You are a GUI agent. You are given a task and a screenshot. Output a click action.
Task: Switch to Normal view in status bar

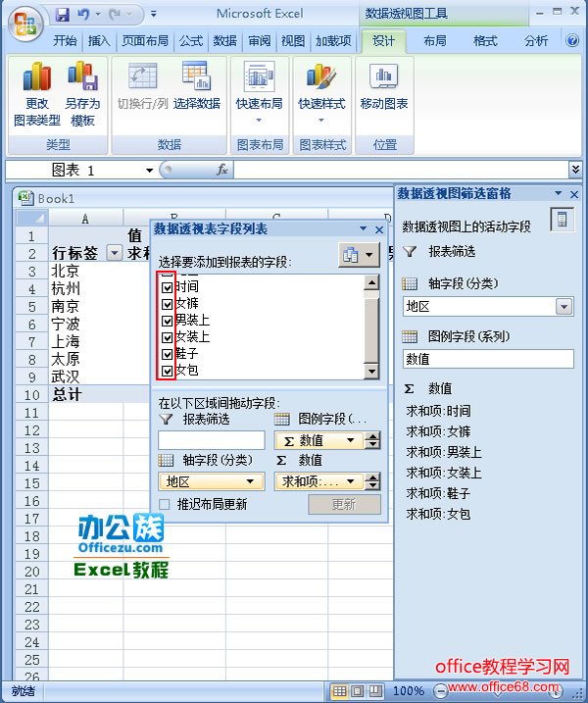coord(339,691)
